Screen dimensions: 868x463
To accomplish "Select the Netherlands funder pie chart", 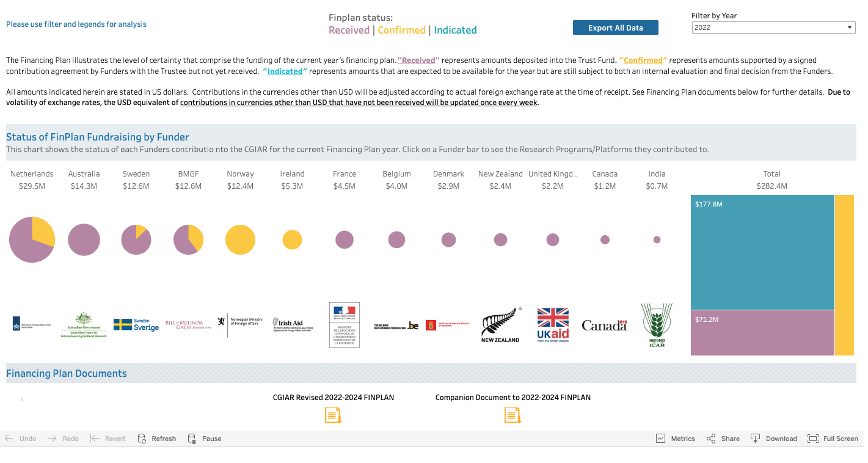I will tap(32, 239).
